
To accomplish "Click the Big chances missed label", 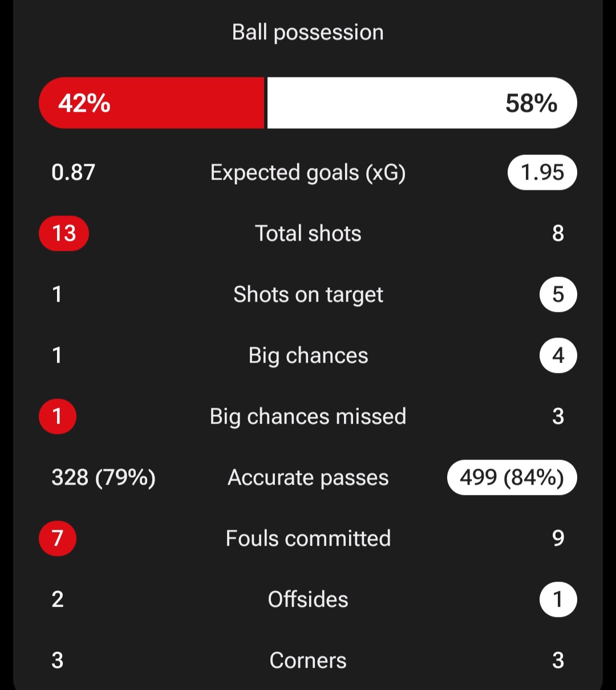I will (x=308, y=416).
